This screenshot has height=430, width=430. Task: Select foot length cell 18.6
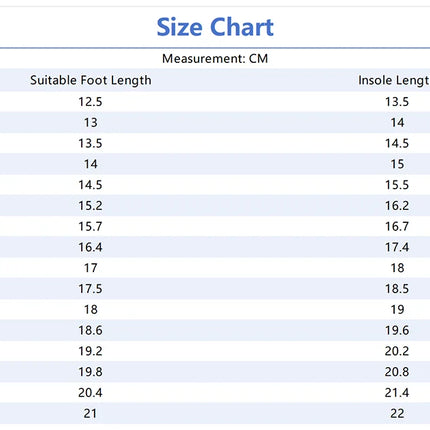coord(90,330)
